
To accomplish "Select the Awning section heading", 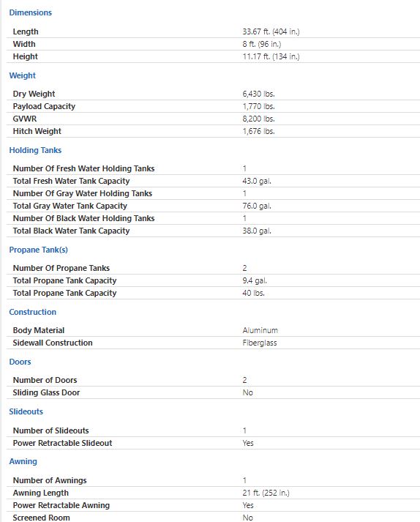I will click(23, 461).
